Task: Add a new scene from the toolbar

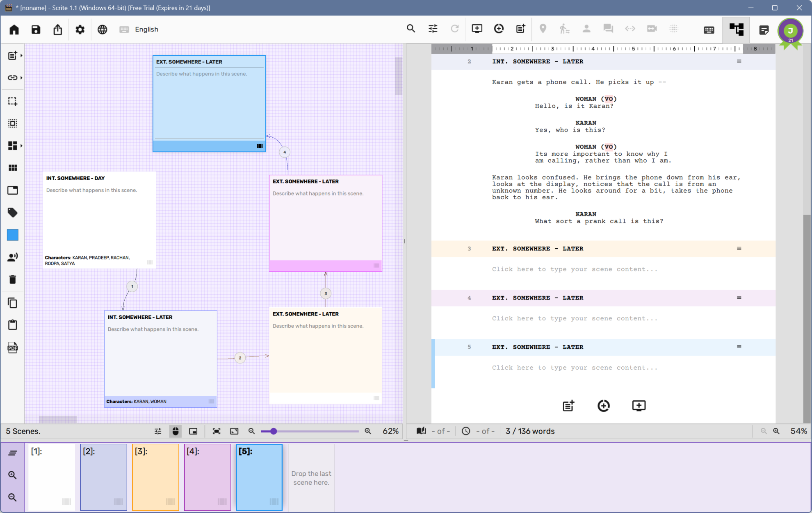Action: pyautogui.click(x=477, y=29)
